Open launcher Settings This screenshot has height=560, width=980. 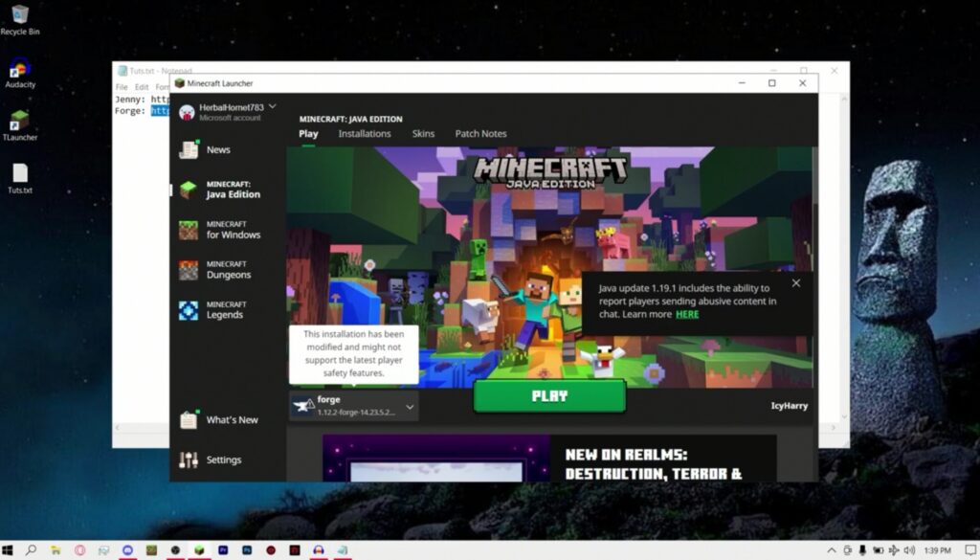(210, 460)
